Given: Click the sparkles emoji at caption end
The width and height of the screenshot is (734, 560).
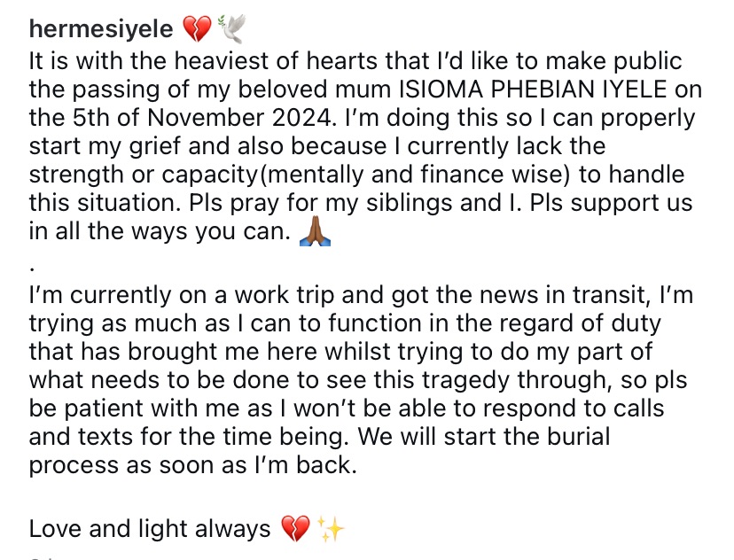Looking at the screenshot, I should pyautogui.click(x=331, y=529).
